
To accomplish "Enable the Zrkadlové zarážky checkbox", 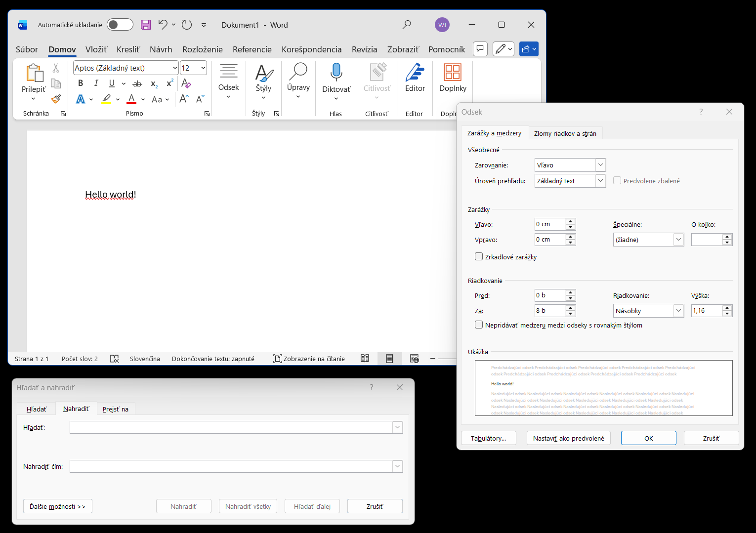I will 479,256.
